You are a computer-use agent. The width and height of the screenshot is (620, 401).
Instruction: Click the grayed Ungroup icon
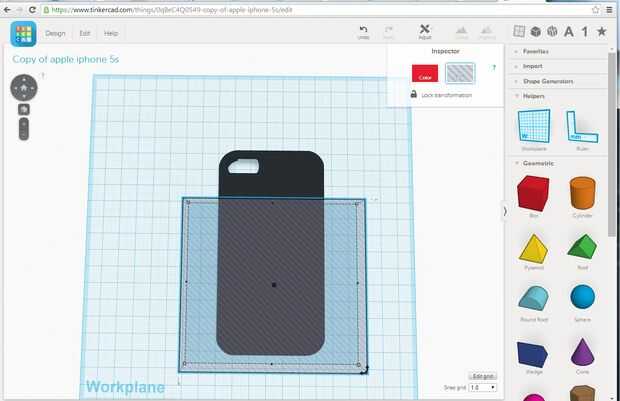pyautogui.click(x=487, y=32)
